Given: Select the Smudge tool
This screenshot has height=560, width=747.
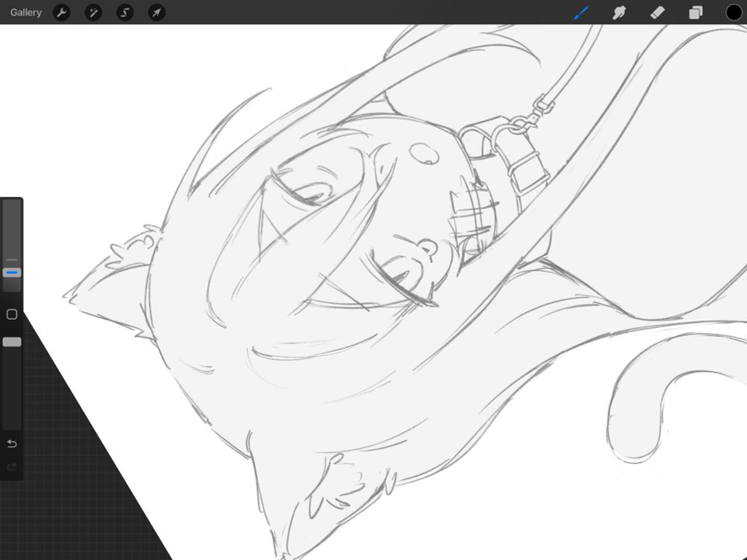Looking at the screenshot, I should (619, 13).
